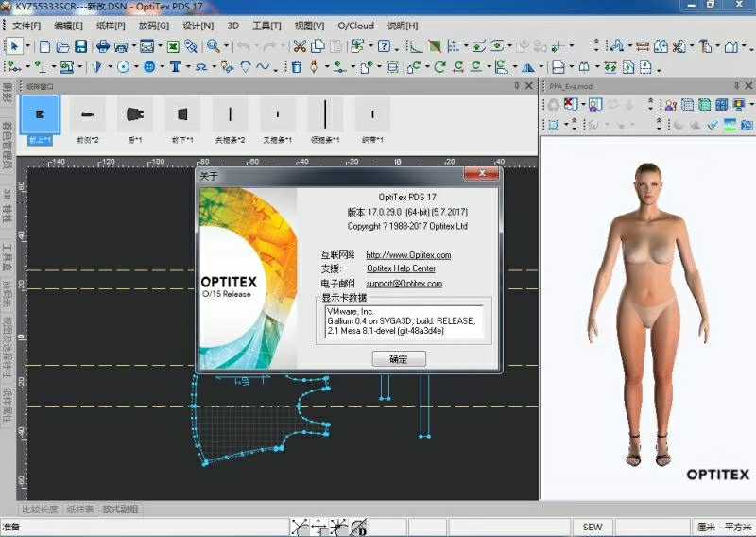Click the crosshair snap icon in status bar
756x537 pixels.
tap(319, 527)
